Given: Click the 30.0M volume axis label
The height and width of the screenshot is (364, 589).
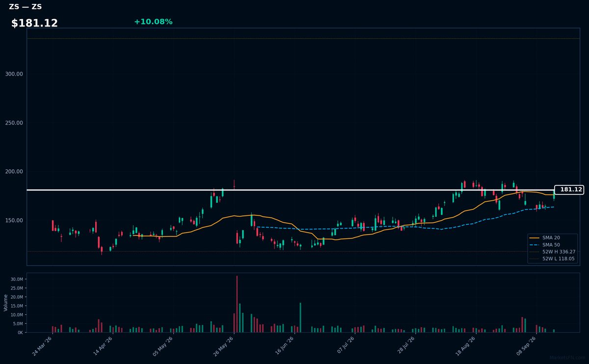Looking at the screenshot, I should click(x=17, y=279).
